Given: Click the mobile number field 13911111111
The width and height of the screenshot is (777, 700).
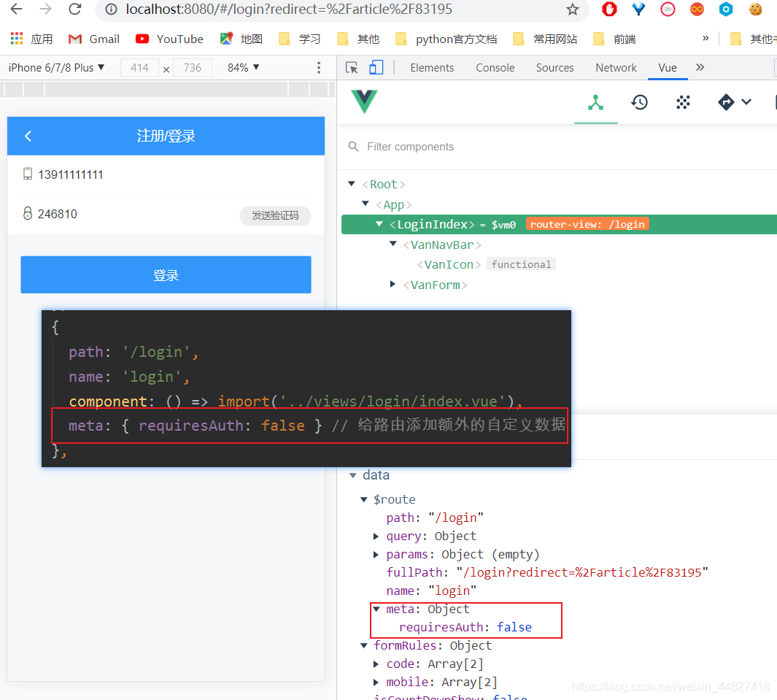Looking at the screenshot, I should coord(166,174).
